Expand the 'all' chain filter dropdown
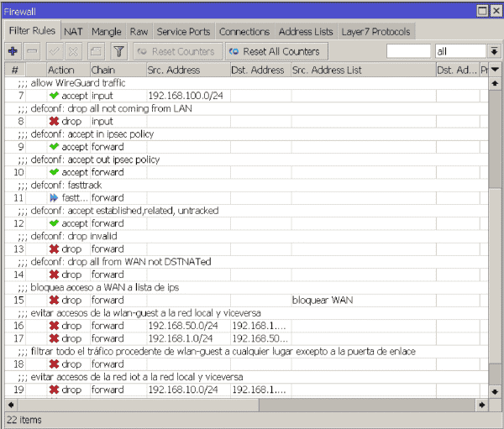Screen dimensions: 504x429 494,51
